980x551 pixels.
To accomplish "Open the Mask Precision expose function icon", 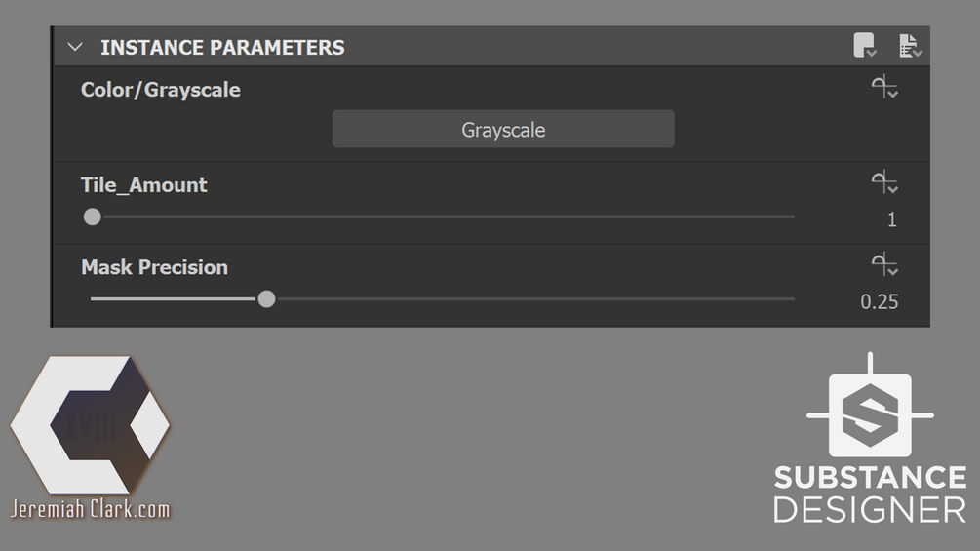I will point(883,265).
